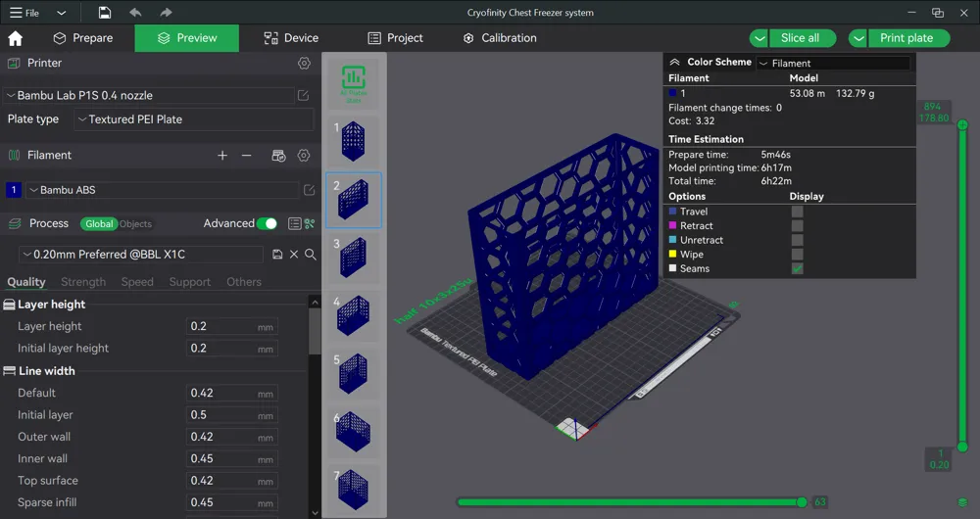Open All Plates Stats icon

pos(354,83)
